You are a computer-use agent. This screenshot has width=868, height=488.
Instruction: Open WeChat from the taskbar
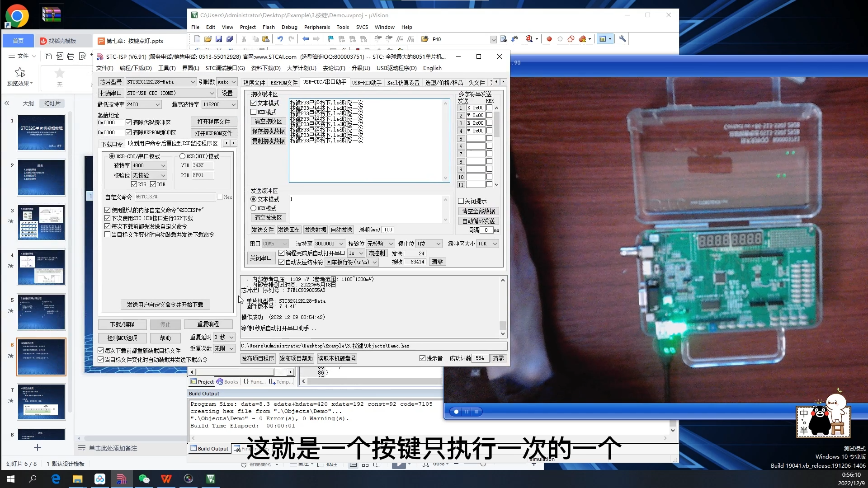tap(144, 479)
